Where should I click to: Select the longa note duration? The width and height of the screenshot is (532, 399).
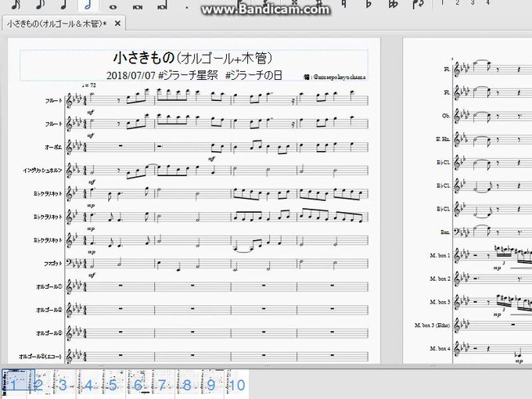tap(162, 5)
